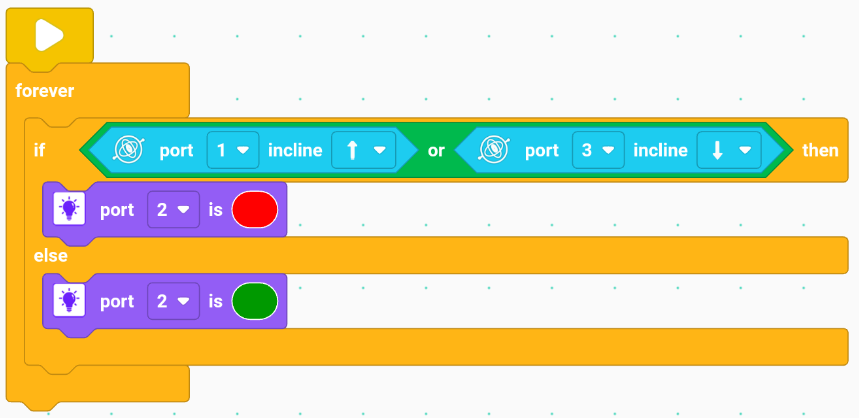This screenshot has width=859, height=418.
Task: Pick the red color swatch
Action: coord(255,209)
